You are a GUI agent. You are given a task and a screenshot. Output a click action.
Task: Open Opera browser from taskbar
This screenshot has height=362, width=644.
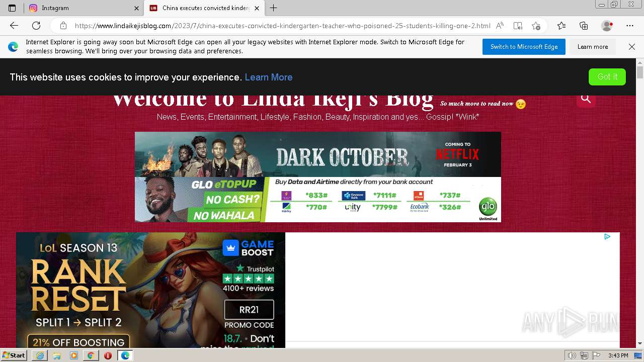(108, 355)
